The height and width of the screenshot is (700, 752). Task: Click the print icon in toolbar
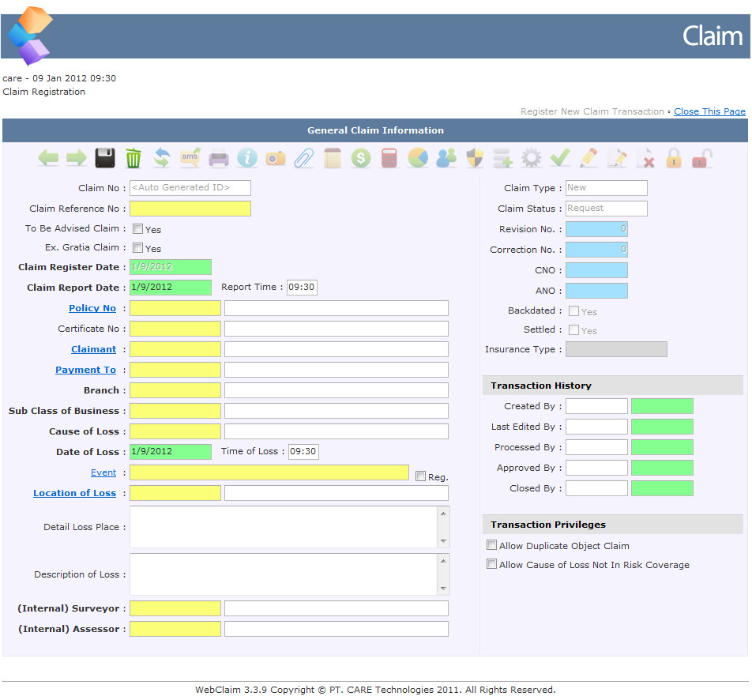pyautogui.click(x=219, y=158)
